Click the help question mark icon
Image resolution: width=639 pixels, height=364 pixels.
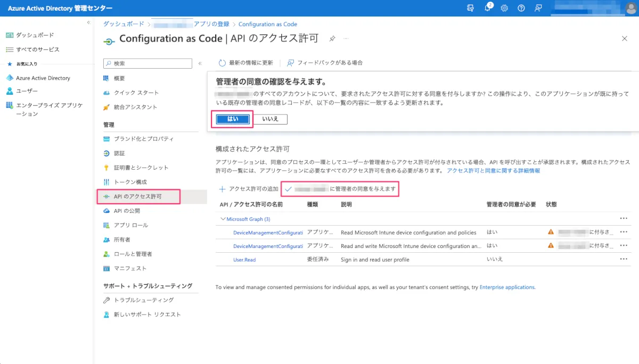[x=521, y=8]
